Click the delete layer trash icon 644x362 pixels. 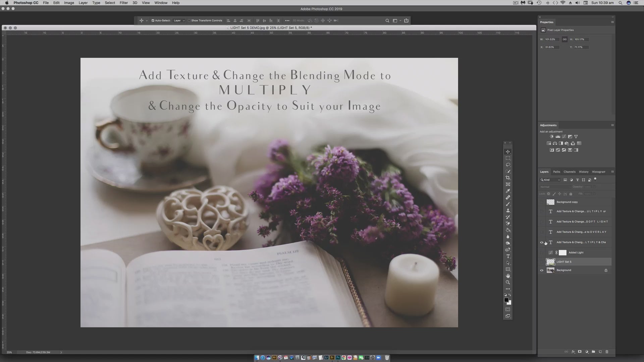(x=607, y=352)
